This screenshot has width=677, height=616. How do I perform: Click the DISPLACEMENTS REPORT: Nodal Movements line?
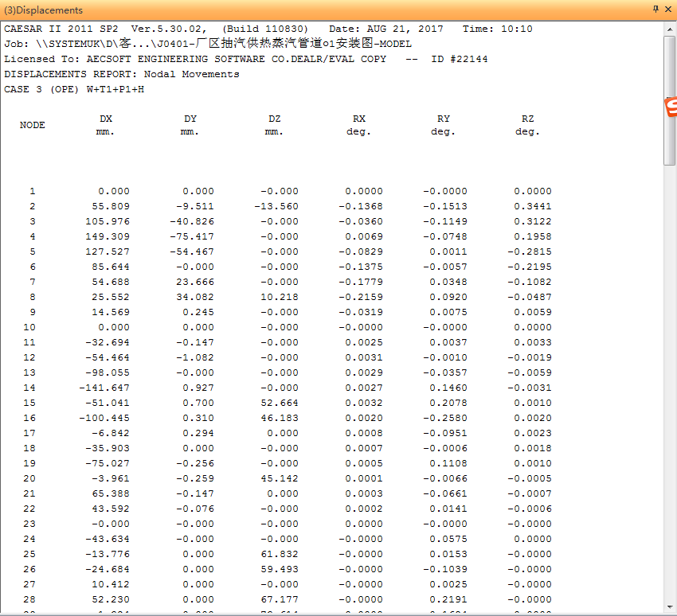tap(122, 74)
